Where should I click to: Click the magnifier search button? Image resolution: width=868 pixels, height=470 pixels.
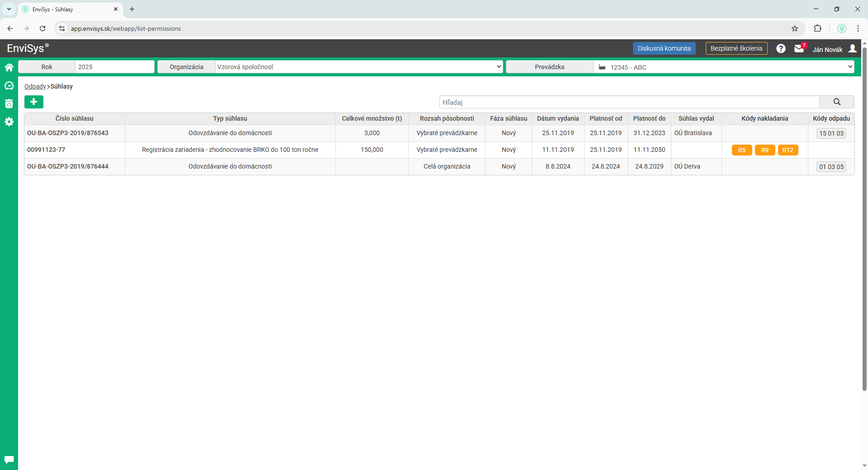click(x=836, y=102)
